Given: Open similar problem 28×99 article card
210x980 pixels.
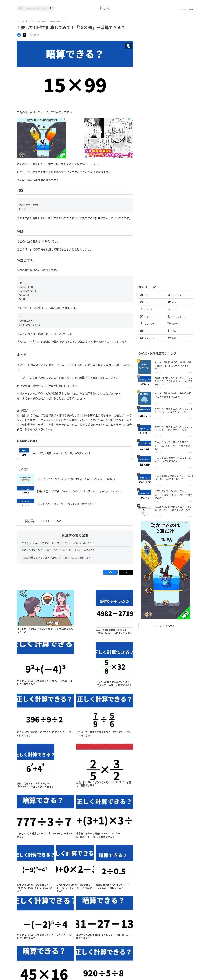Looking at the screenshot, I should 75,453.
